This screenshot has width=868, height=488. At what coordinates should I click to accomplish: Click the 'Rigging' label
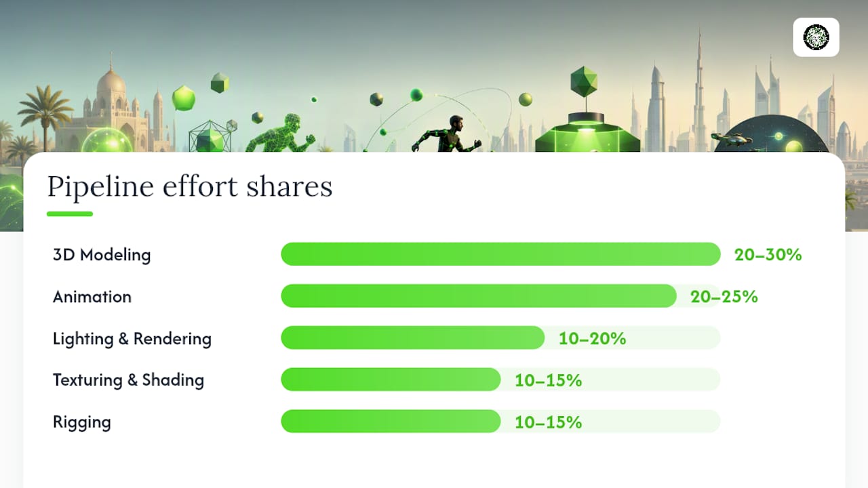tap(82, 422)
